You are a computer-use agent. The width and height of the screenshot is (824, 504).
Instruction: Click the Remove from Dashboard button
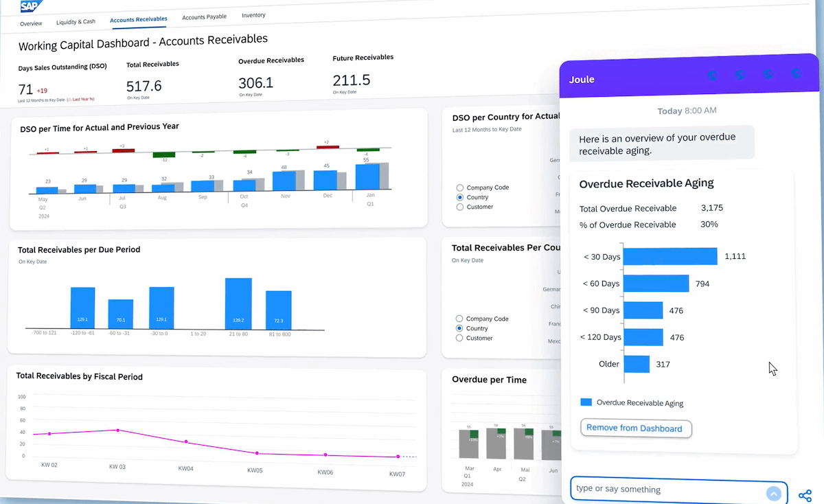click(635, 428)
